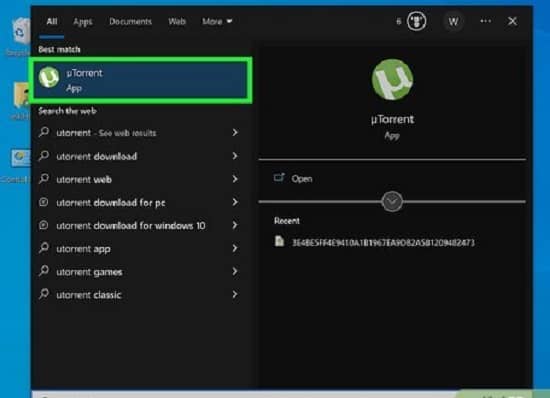
Task: Click search icon beside 'utorrent web'
Action: point(44,178)
